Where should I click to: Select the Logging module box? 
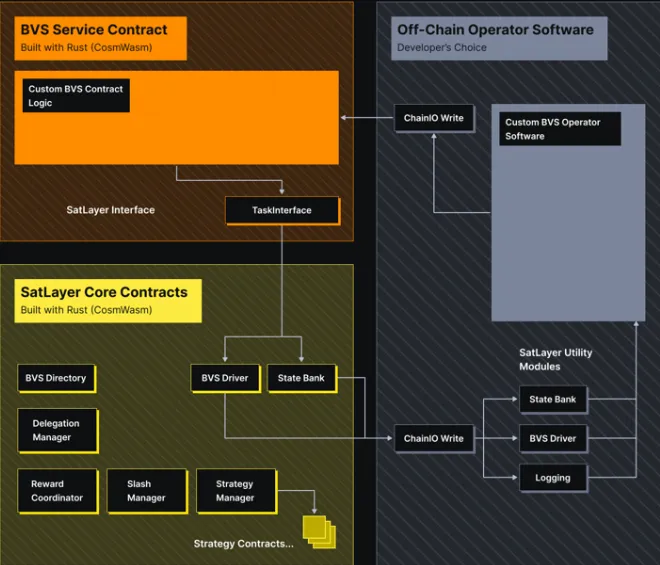click(552, 478)
